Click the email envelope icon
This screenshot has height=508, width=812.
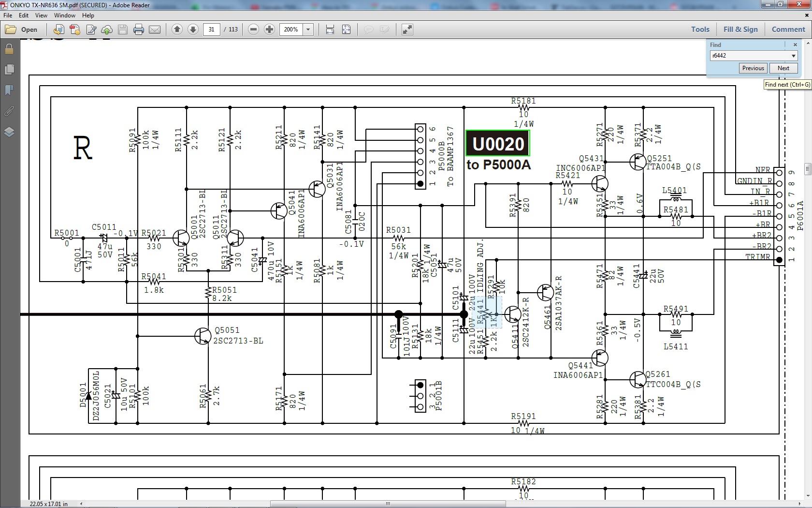click(x=155, y=30)
